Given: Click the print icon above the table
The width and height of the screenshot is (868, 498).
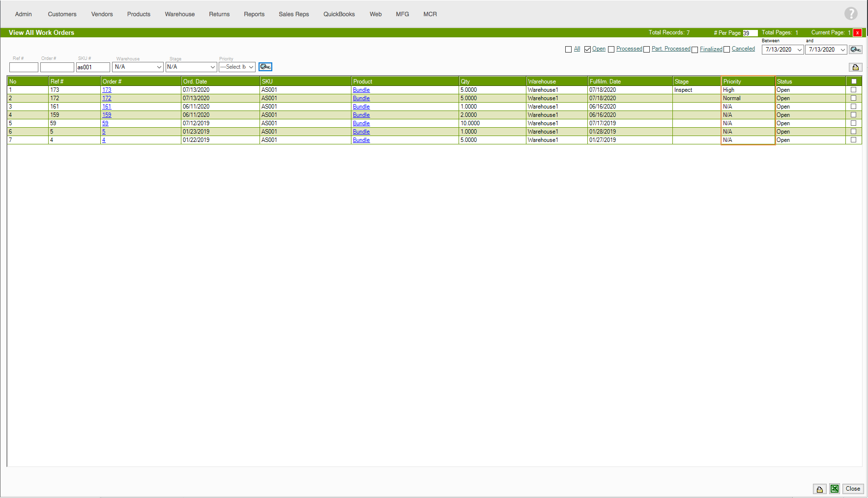Looking at the screenshot, I should [x=855, y=67].
